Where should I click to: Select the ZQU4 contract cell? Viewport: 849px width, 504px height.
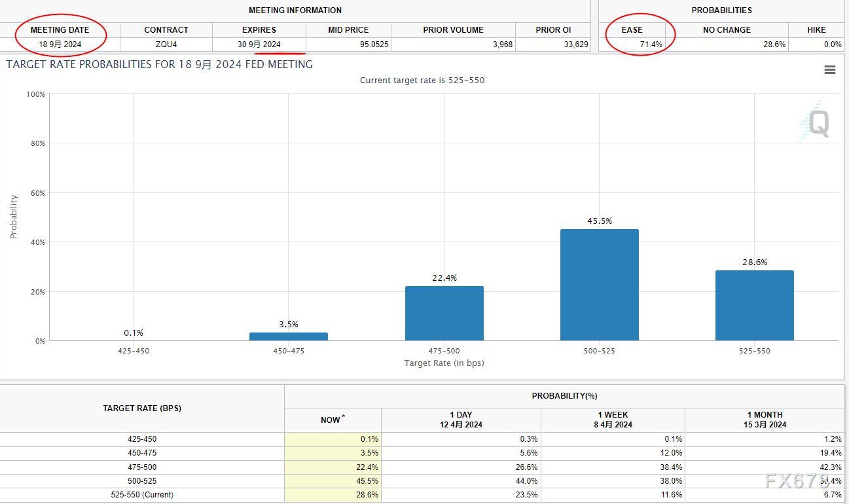(166, 45)
